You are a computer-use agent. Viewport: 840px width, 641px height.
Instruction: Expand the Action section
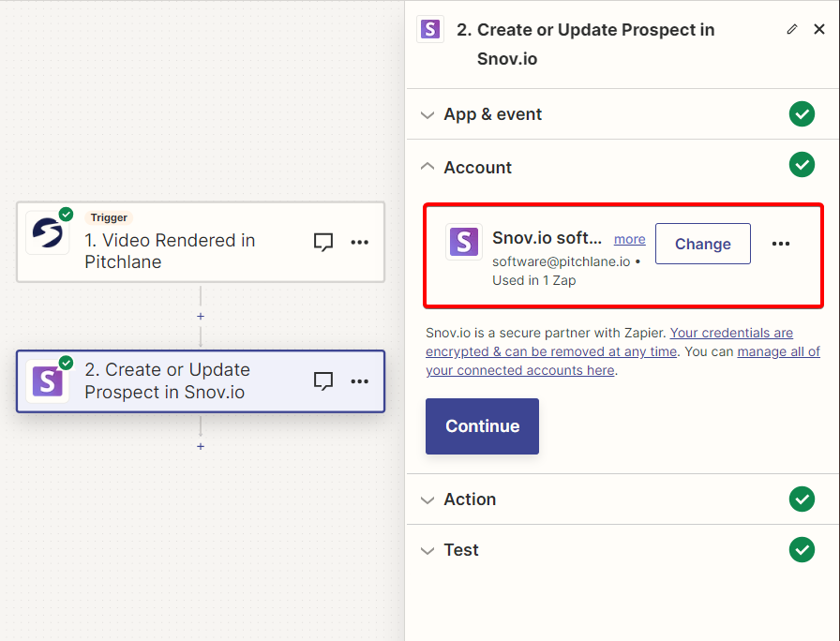coord(622,499)
